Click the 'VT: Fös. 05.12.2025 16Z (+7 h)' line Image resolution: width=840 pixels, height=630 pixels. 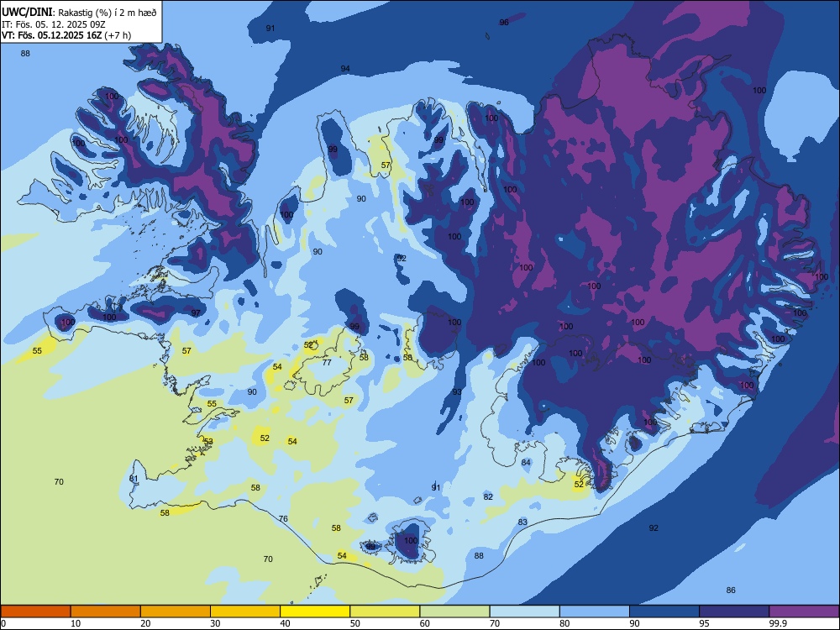pyautogui.click(x=66, y=35)
